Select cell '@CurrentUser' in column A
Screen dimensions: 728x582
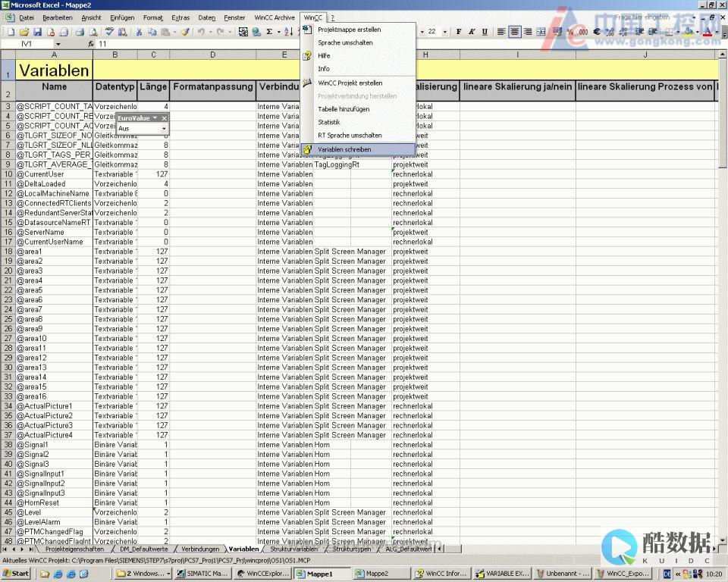coord(55,174)
